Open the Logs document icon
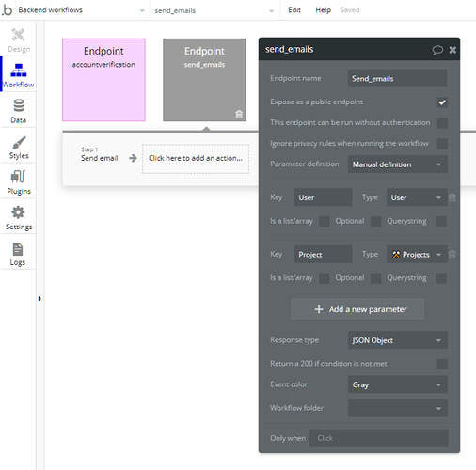This screenshot has width=476, height=470. pyautogui.click(x=18, y=249)
